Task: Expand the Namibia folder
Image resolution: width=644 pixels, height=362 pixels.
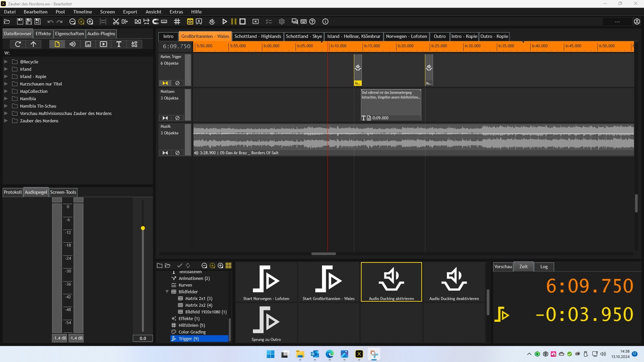Action: coord(6,99)
